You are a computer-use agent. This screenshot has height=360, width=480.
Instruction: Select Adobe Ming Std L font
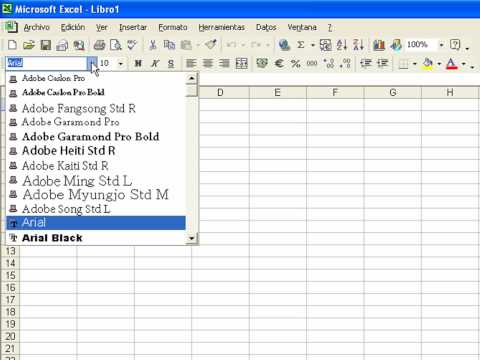tap(96, 181)
